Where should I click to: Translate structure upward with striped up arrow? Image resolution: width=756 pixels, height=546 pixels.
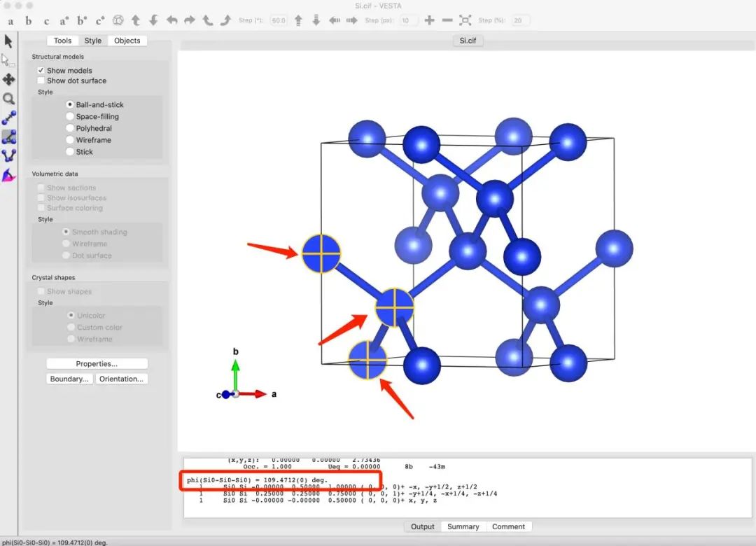coord(298,20)
